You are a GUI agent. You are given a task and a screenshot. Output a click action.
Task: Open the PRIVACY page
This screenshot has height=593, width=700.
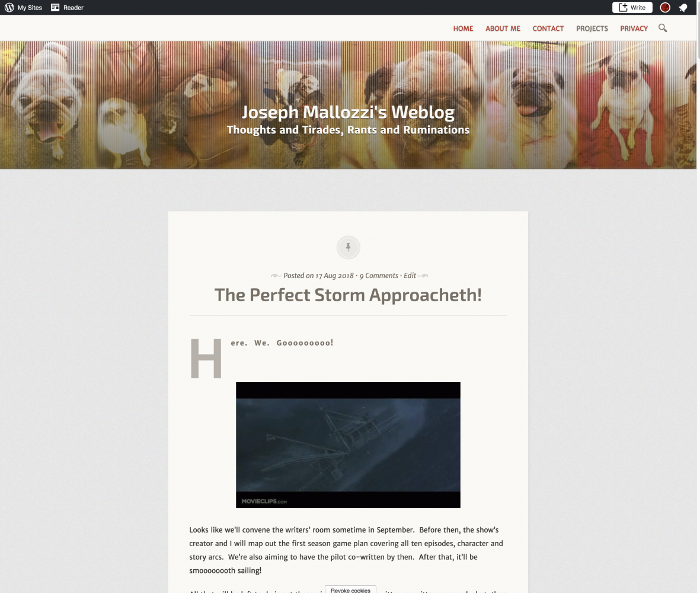634,28
